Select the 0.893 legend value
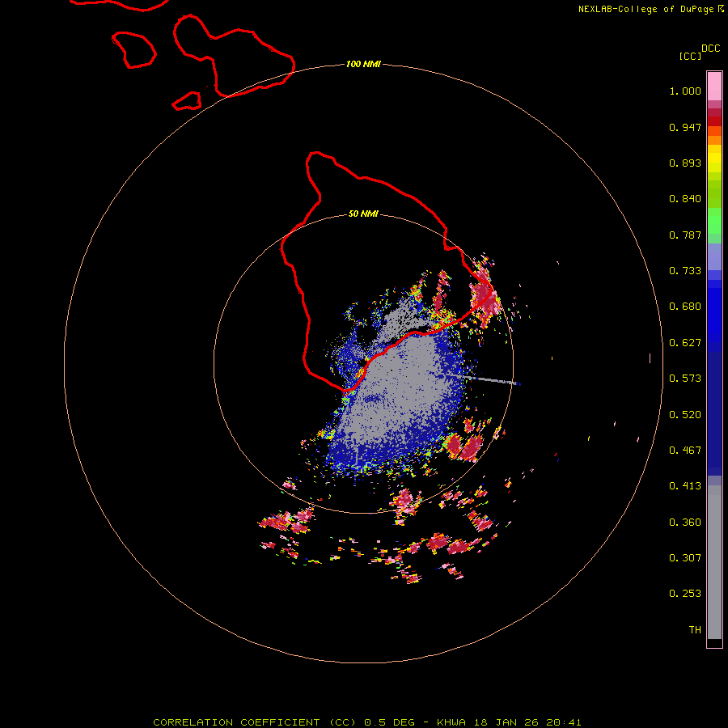 tap(685, 163)
